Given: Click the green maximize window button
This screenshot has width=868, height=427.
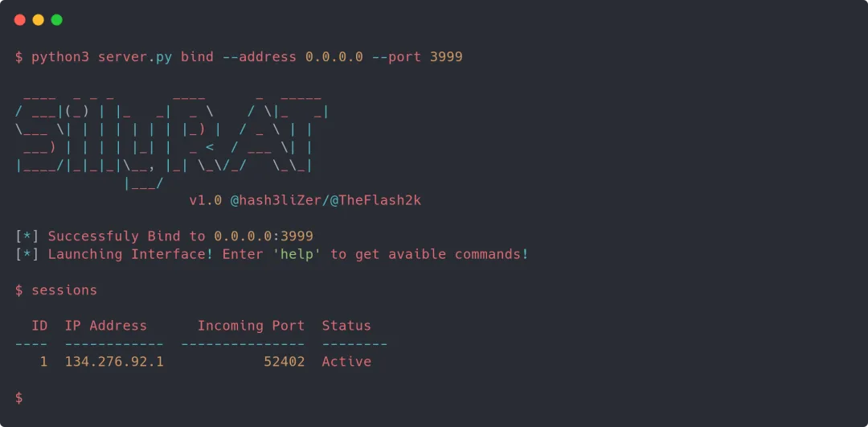Looking at the screenshot, I should tap(56, 20).
